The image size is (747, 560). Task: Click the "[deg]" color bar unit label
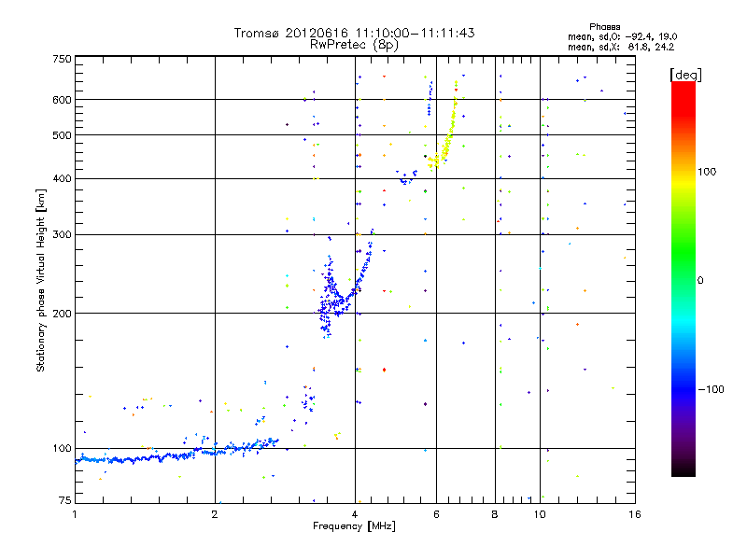point(685,75)
